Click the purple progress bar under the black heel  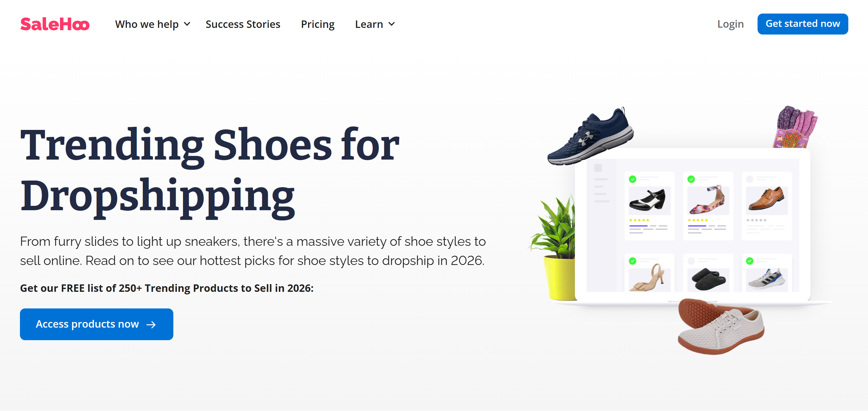point(638,226)
